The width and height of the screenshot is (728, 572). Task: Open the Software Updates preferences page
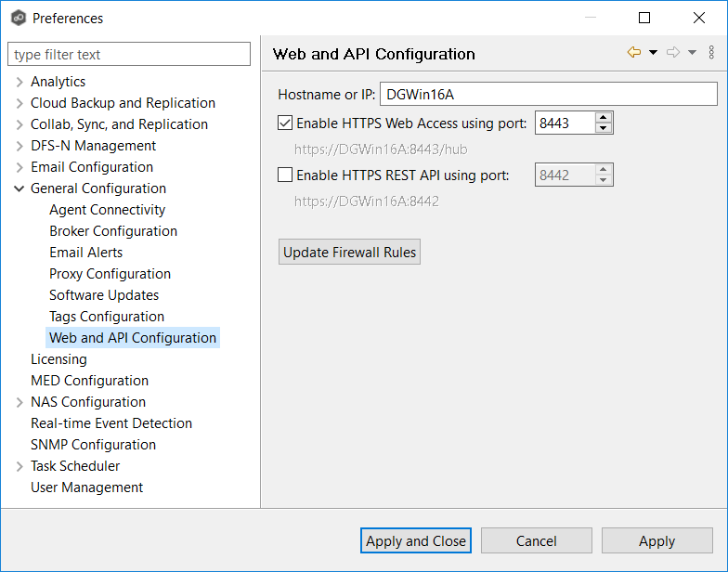(104, 295)
